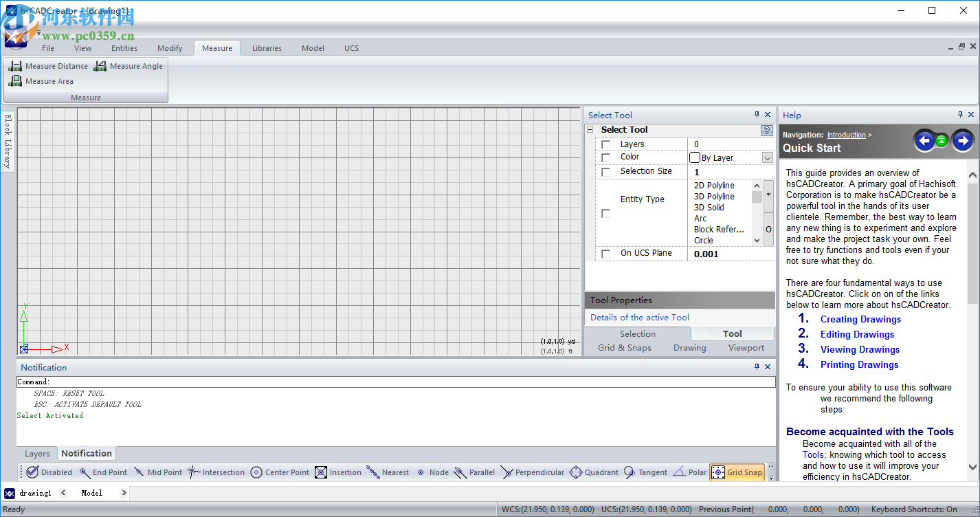Check the Layers filter checkbox
980x517 pixels.
click(605, 144)
